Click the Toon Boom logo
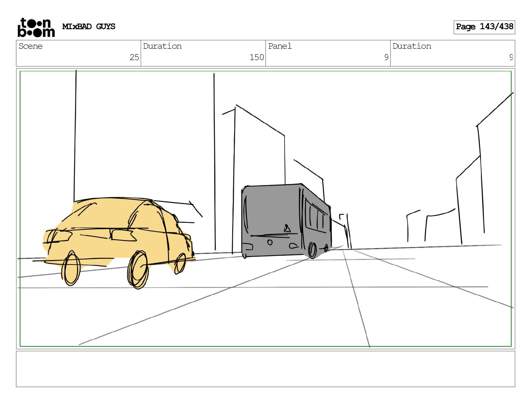Viewport: 532px width, 411px height. [36, 27]
